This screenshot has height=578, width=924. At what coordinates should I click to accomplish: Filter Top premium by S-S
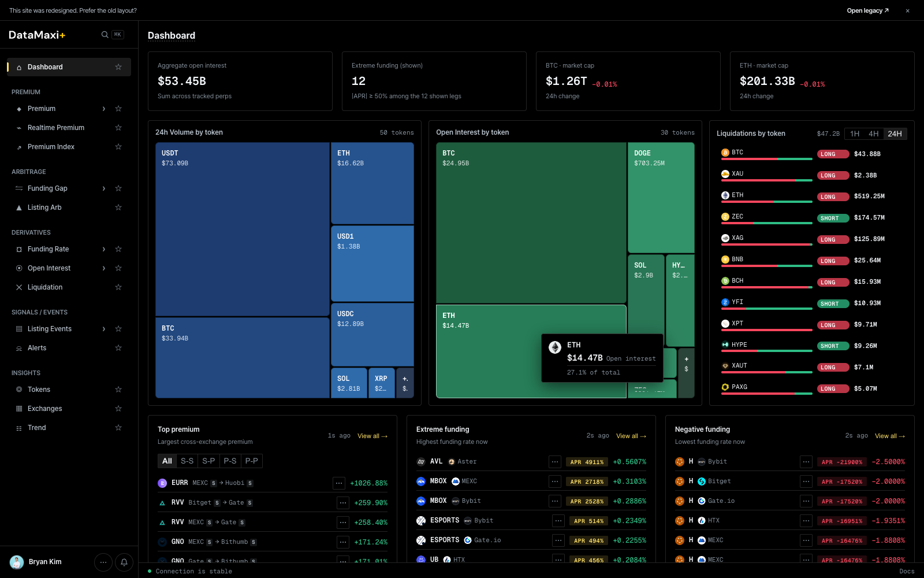(x=187, y=461)
